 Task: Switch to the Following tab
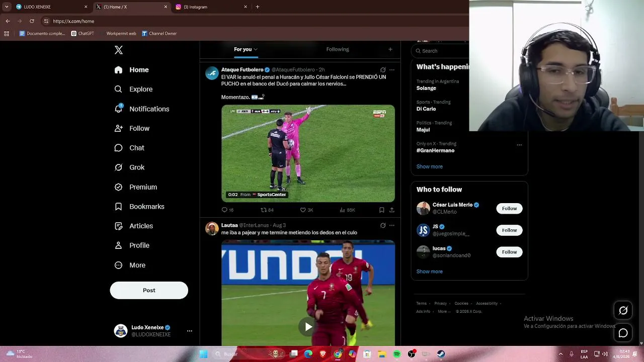point(338,49)
